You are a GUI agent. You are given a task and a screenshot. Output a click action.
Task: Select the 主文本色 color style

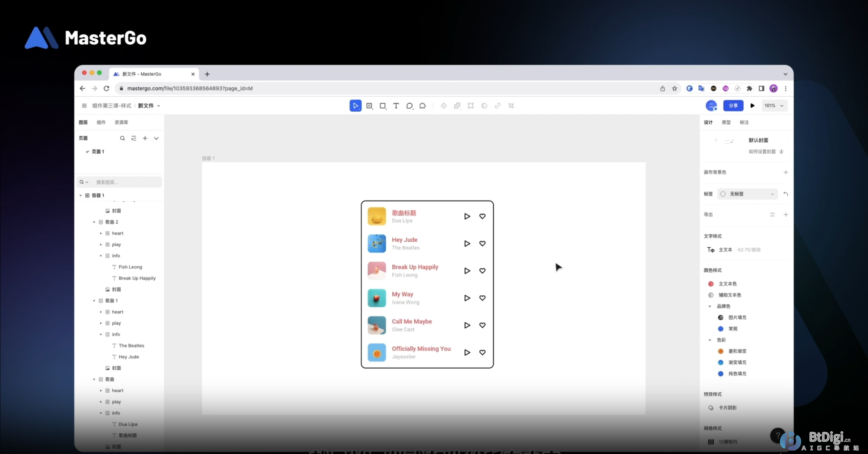(728, 284)
